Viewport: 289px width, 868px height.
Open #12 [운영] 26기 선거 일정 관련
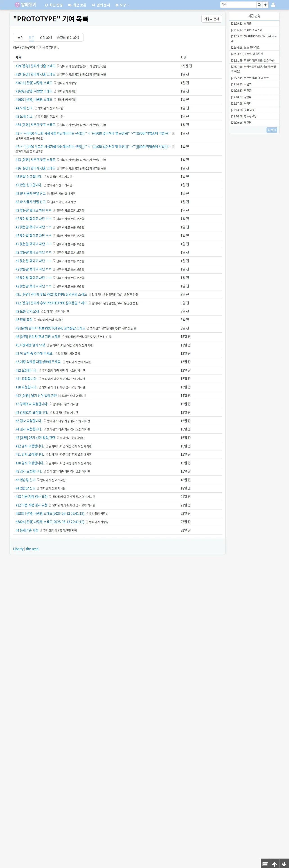[x=36, y=396]
